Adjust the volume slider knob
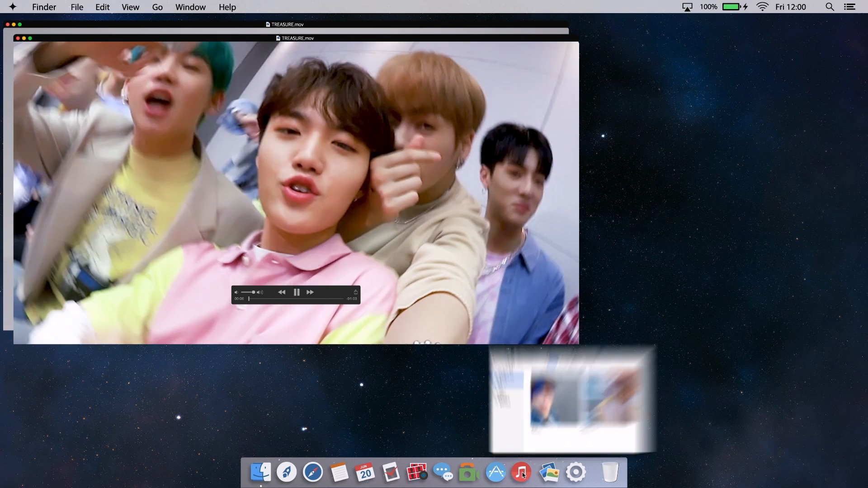This screenshot has width=868, height=488. pos(254,292)
